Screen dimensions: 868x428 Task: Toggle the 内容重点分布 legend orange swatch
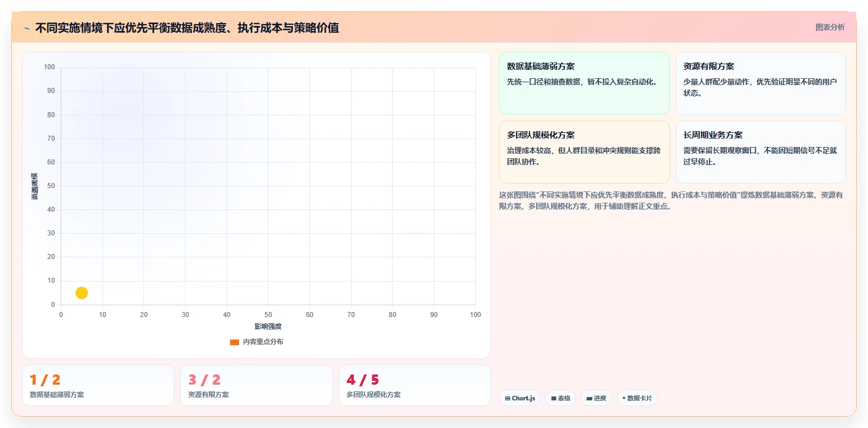(235, 342)
